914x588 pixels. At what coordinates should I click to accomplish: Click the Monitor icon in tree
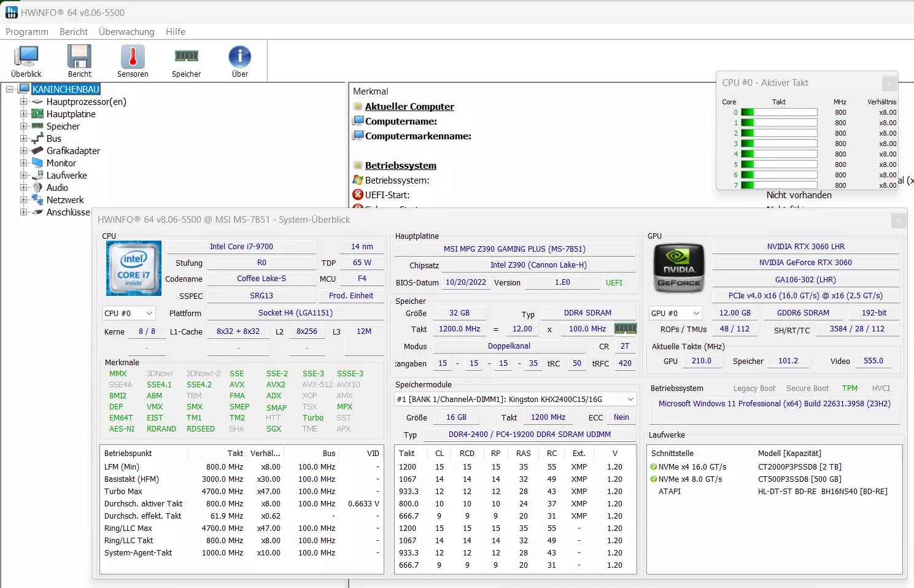click(x=37, y=163)
